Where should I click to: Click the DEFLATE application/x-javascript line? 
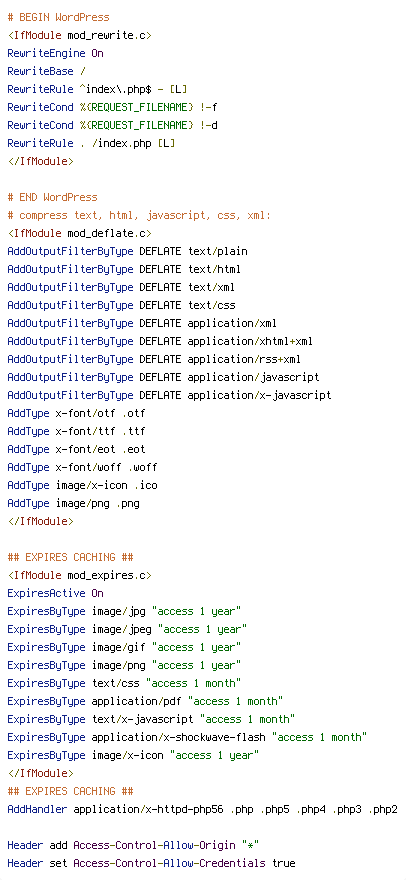click(x=170, y=395)
